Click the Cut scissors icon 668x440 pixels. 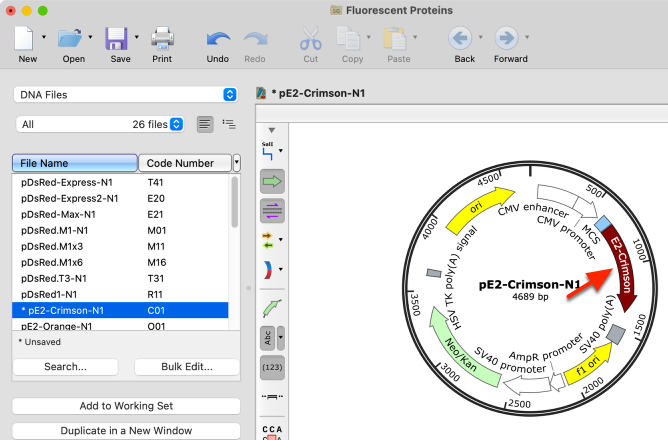coord(311,38)
